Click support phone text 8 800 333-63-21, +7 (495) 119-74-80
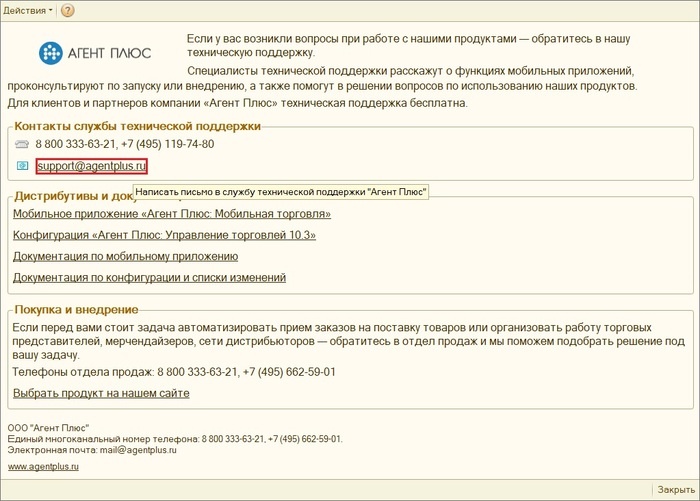700x501 pixels. [125, 144]
